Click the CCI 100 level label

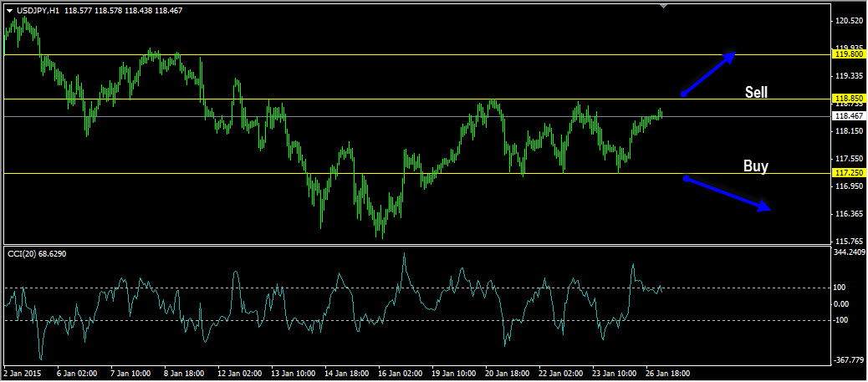tap(841, 288)
